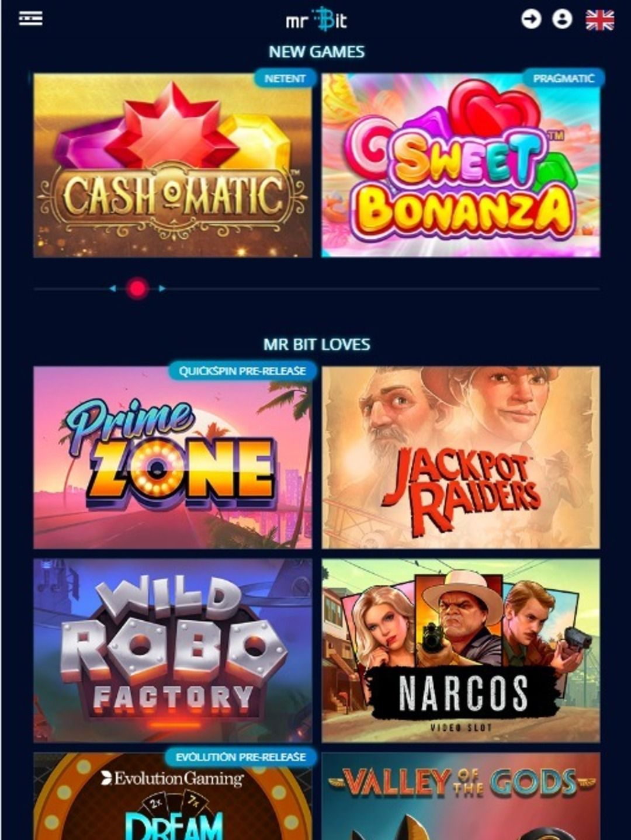Open Evolution Gaming Dream Catcher tile
The width and height of the screenshot is (631, 840).
pyautogui.click(x=172, y=796)
